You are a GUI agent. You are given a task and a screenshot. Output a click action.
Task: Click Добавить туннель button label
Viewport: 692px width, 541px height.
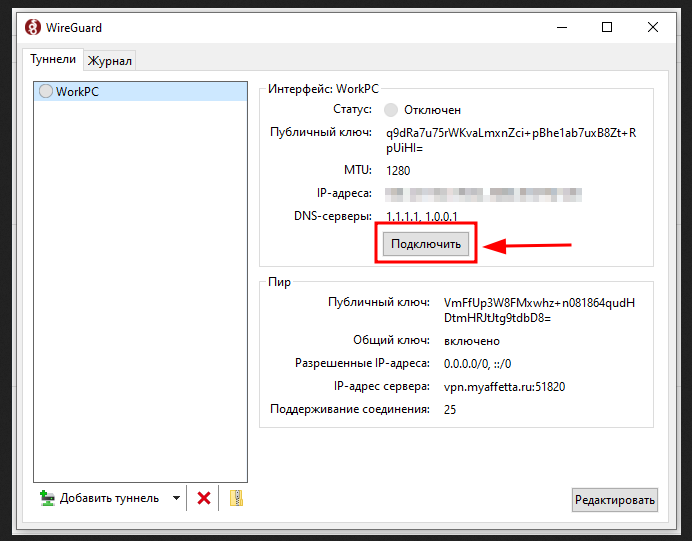click(x=108, y=498)
